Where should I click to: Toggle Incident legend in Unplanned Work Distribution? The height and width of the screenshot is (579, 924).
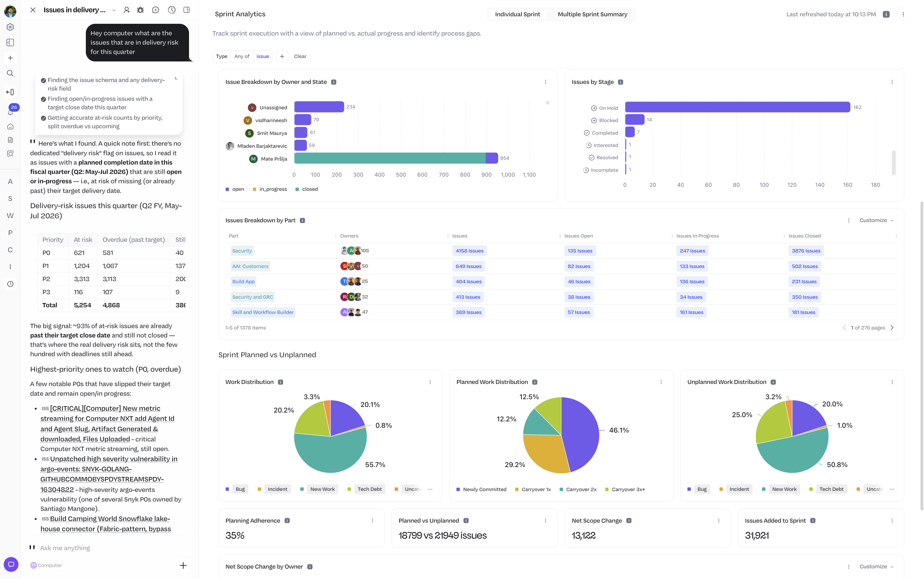coord(736,489)
